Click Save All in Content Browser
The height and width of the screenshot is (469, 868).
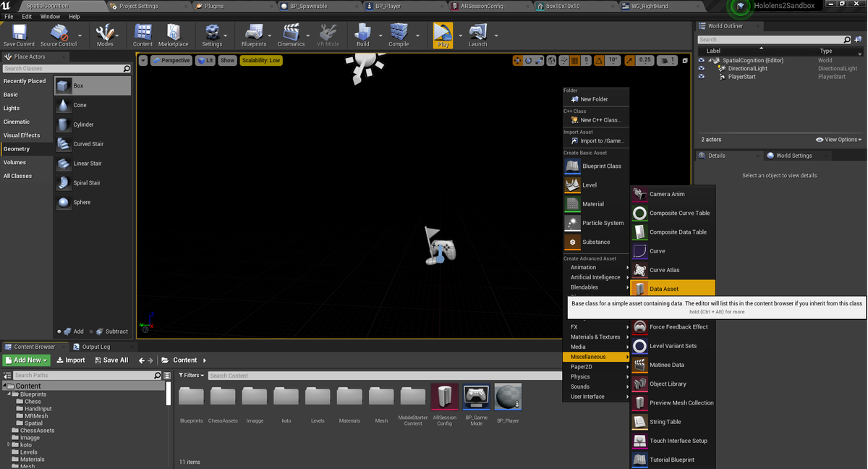(x=111, y=360)
